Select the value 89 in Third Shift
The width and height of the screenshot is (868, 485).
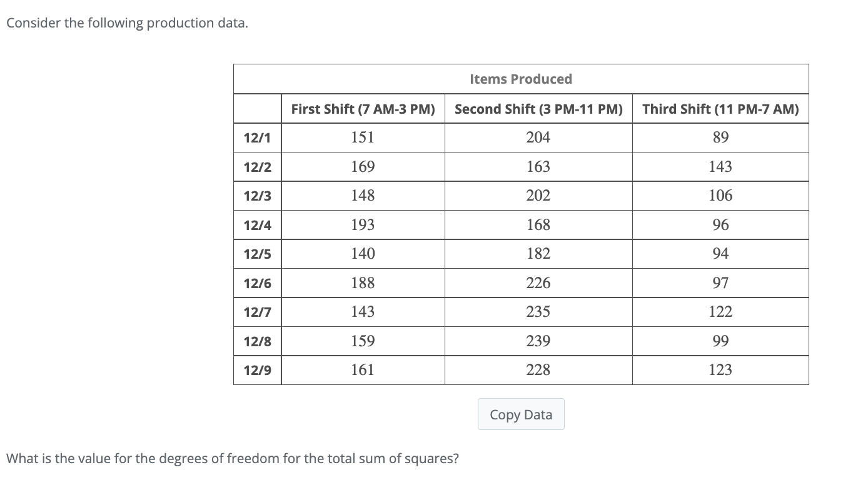720,137
